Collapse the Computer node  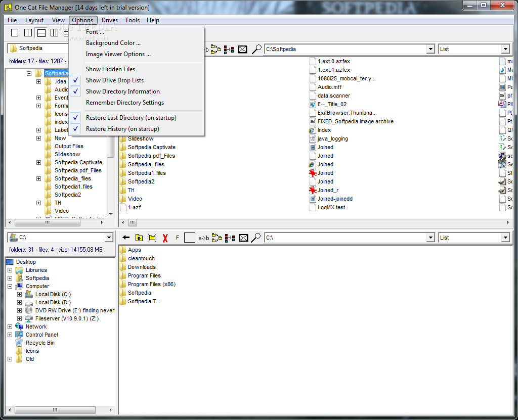click(x=10, y=286)
